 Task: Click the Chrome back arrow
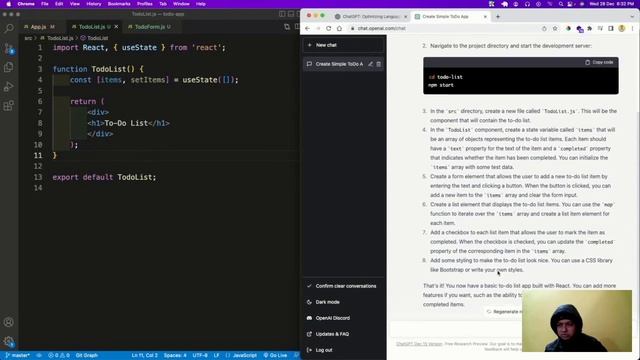click(307, 29)
